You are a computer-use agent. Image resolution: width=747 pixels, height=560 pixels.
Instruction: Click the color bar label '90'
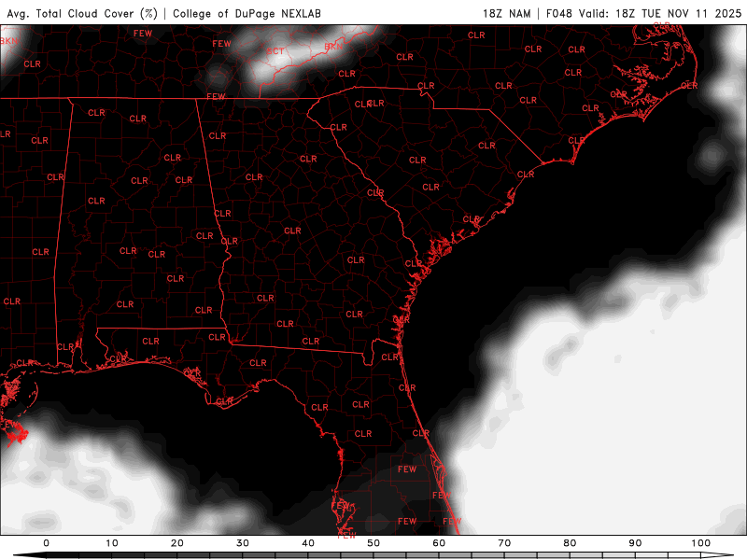click(635, 543)
